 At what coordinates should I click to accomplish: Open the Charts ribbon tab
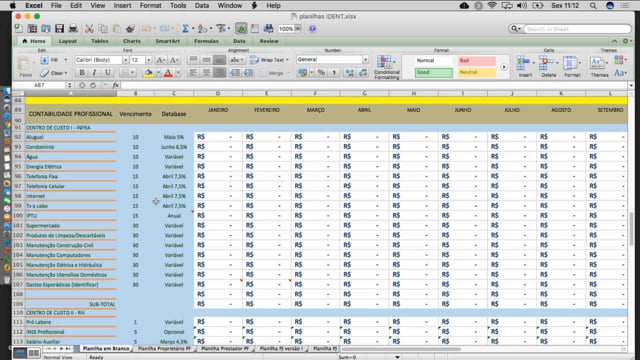tap(131, 41)
